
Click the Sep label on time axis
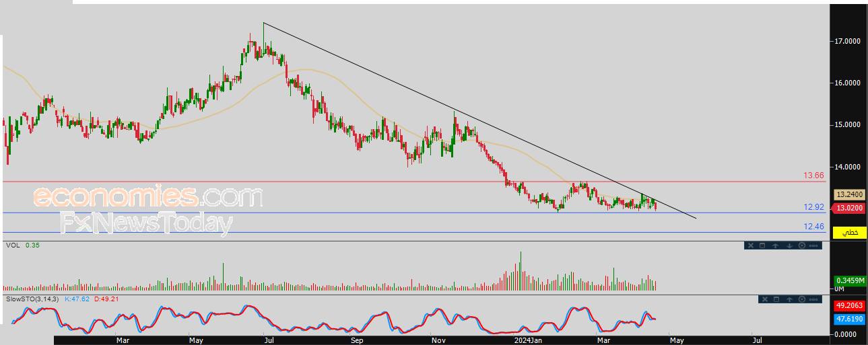357,340
